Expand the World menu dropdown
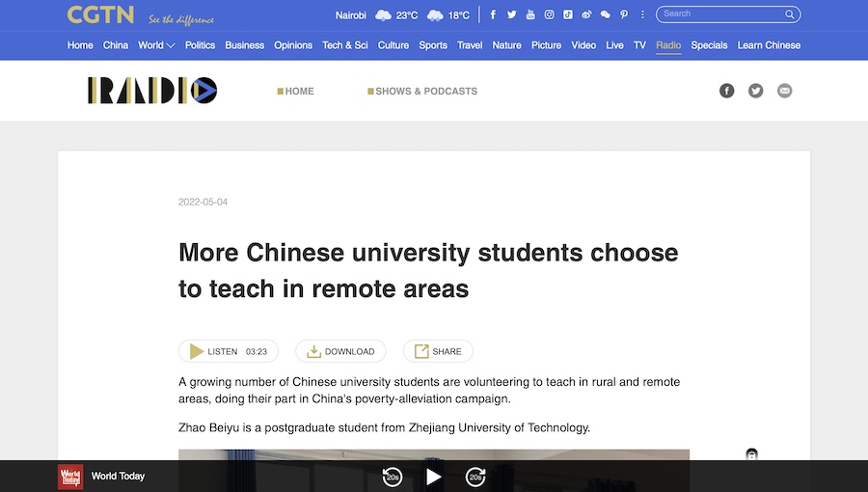Screen dimensions: 868x492 (156, 45)
